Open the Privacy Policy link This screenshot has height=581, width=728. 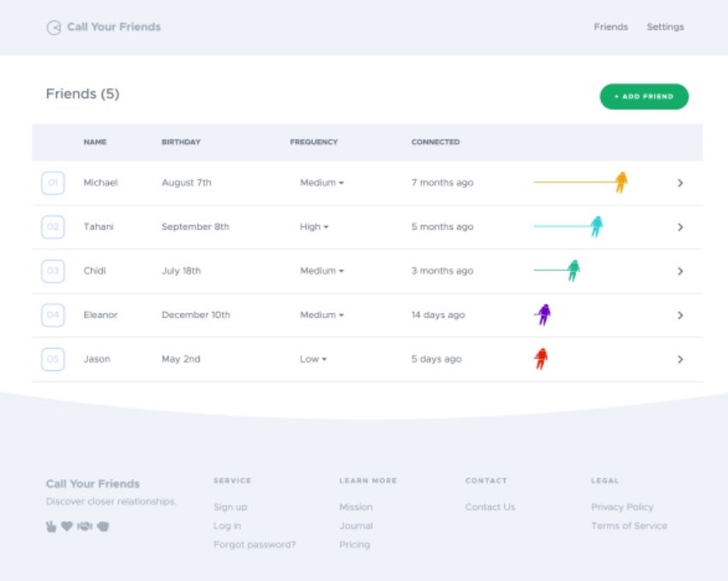coord(623,507)
